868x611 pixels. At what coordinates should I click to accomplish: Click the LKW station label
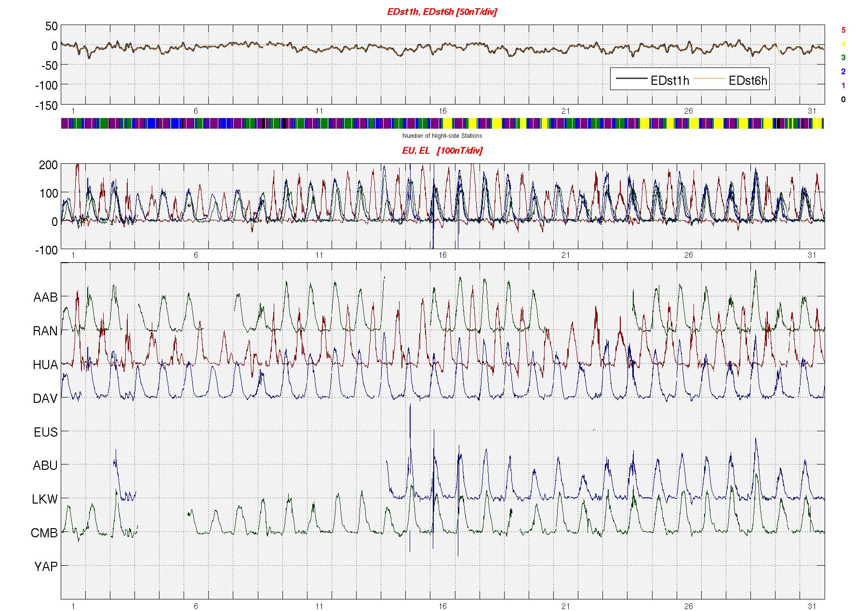(45, 499)
